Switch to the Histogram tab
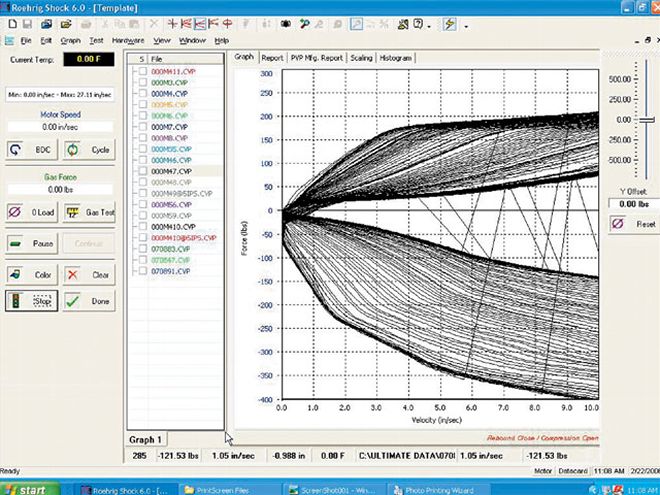The width and height of the screenshot is (660, 495). coord(395,58)
